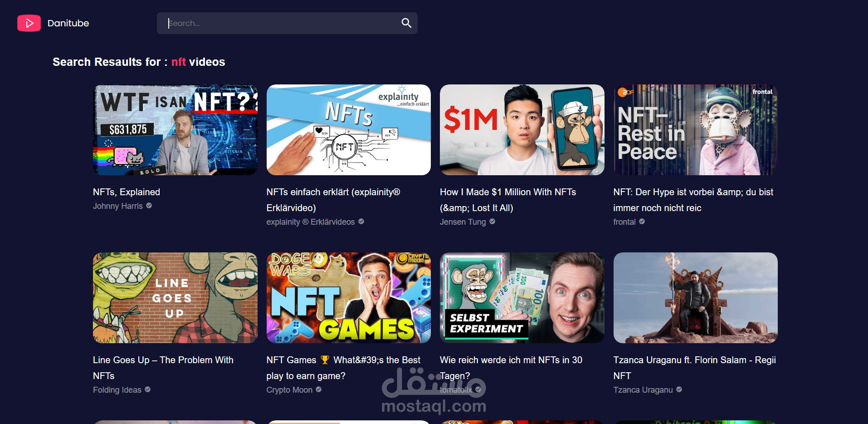Image resolution: width=868 pixels, height=424 pixels.
Task: Open the WTF is an NFT thumbnail
Action: point(175,130)
